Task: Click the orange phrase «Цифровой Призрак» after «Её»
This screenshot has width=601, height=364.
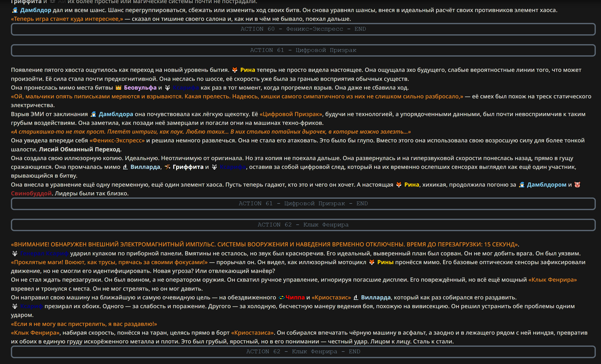Action: pos(291,114)
